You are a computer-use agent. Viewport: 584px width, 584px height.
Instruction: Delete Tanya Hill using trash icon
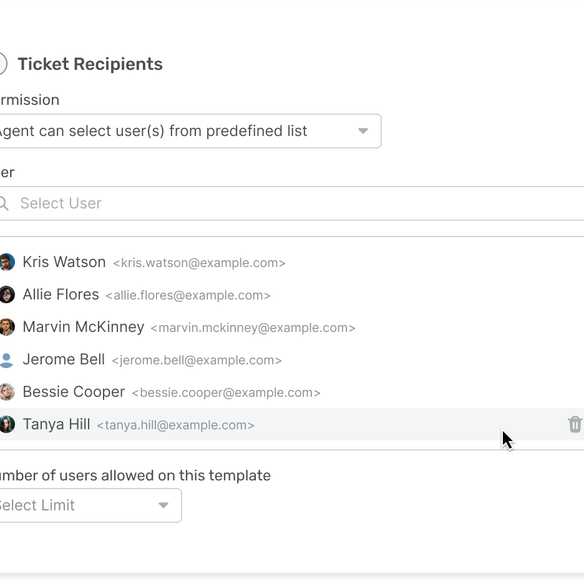(x=575, y=424)
